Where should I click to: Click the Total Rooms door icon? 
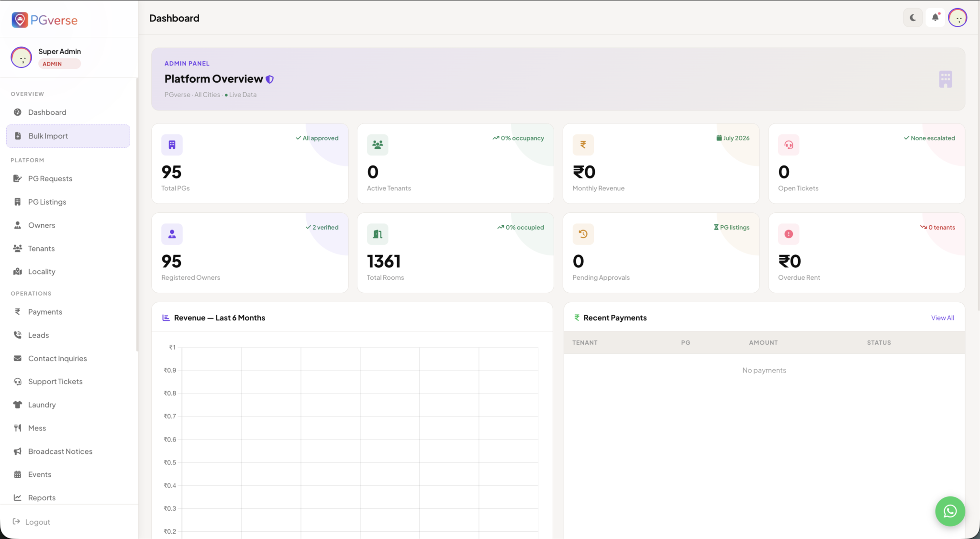(x=378, y=234)
